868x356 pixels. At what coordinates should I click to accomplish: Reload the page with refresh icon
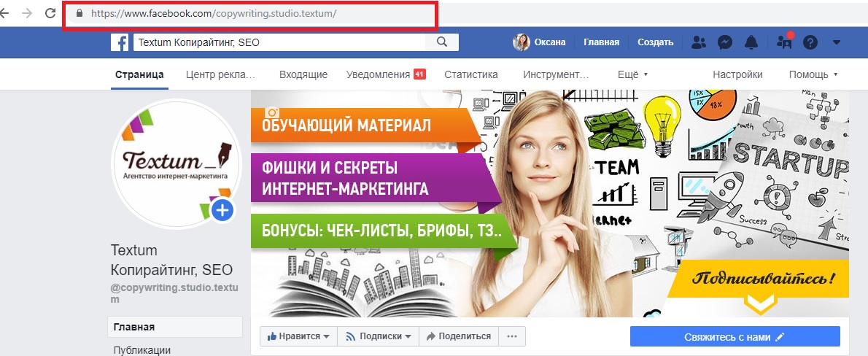[x=50, y=13]
